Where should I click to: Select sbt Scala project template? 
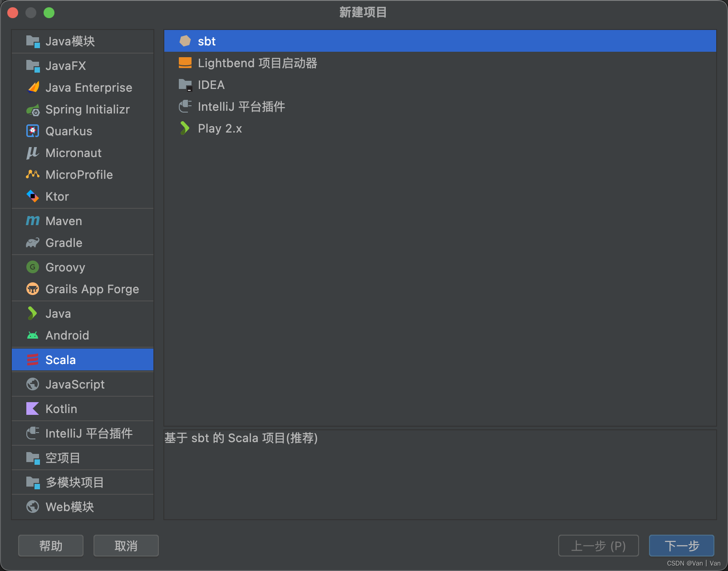click(x=440, y=41)
